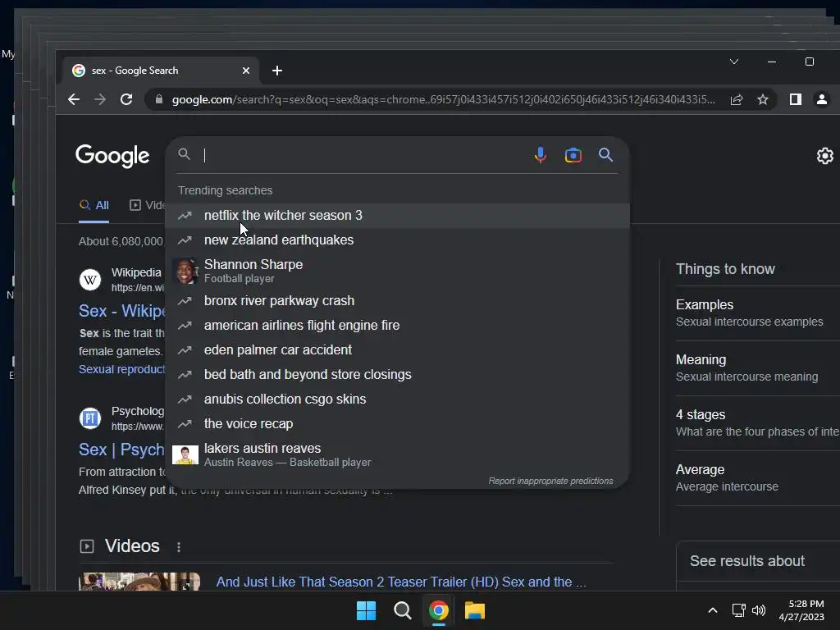Share this page from the address bar
The width and height of the screenshot is (840, 630).
click(x=737, y=99)
